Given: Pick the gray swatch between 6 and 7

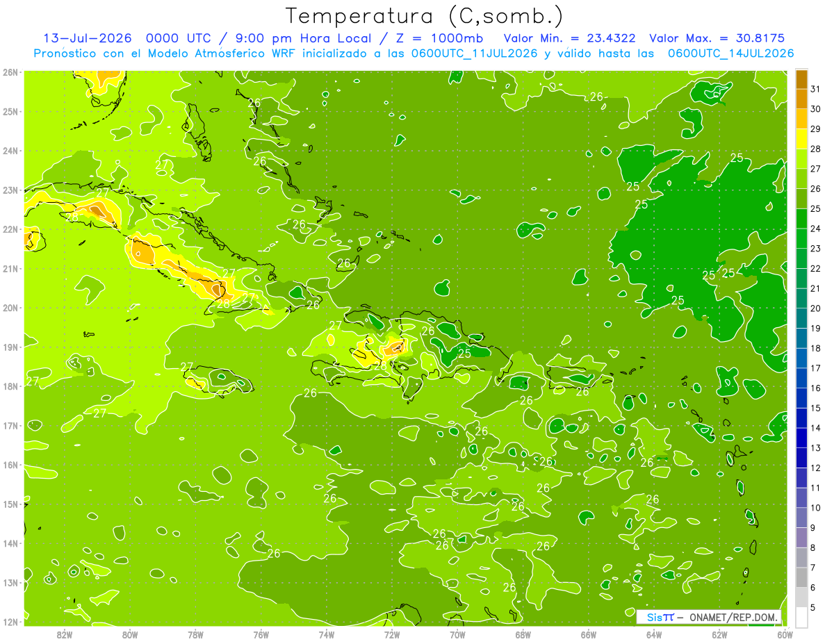Looking at the screenshot, I should tap(801, 578).
